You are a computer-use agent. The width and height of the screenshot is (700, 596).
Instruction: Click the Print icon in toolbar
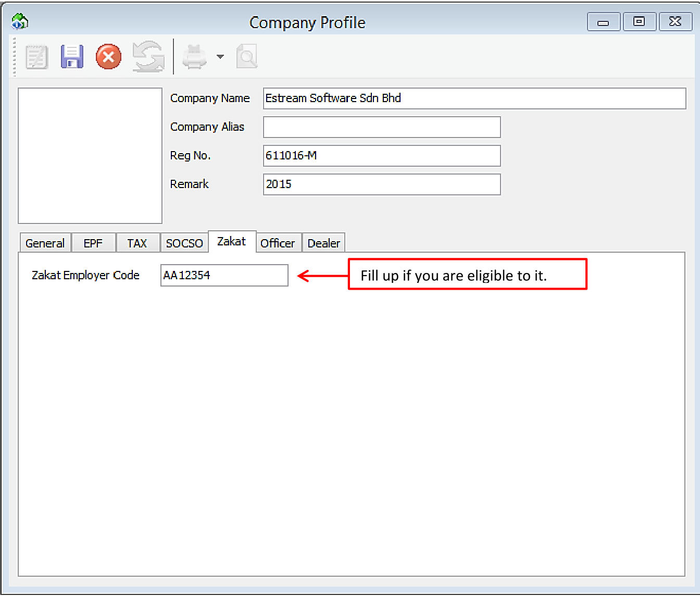click(194, 57)
